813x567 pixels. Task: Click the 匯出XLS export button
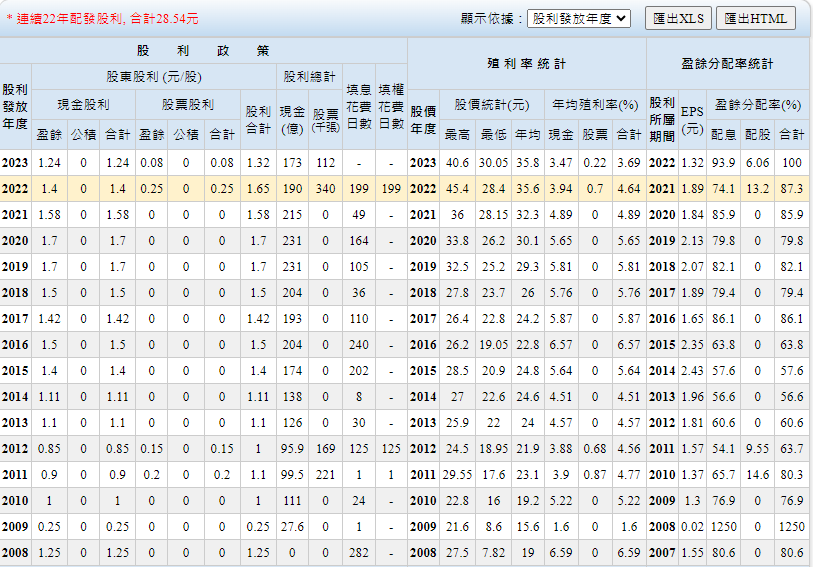(677, 18)
